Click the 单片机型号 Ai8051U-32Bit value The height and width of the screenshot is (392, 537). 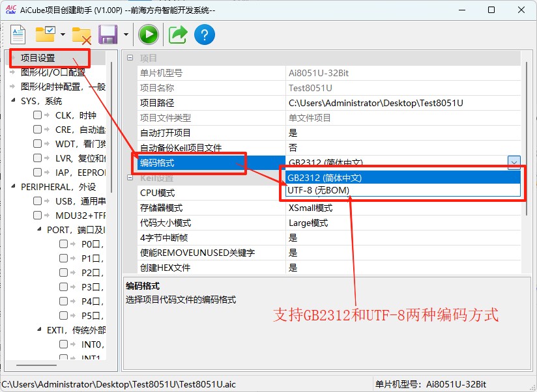point(319,73)
